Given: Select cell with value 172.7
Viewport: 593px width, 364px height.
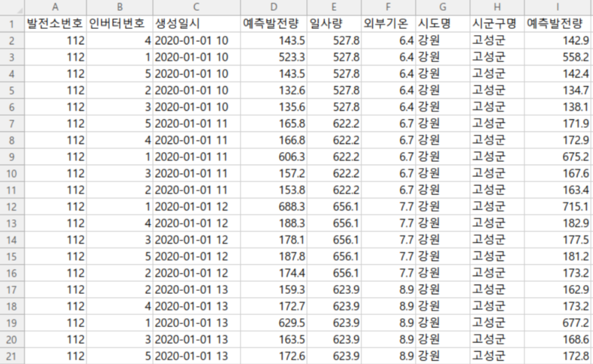Looking at the screenshot, I should pyautogui.click(x=274, y=307).
